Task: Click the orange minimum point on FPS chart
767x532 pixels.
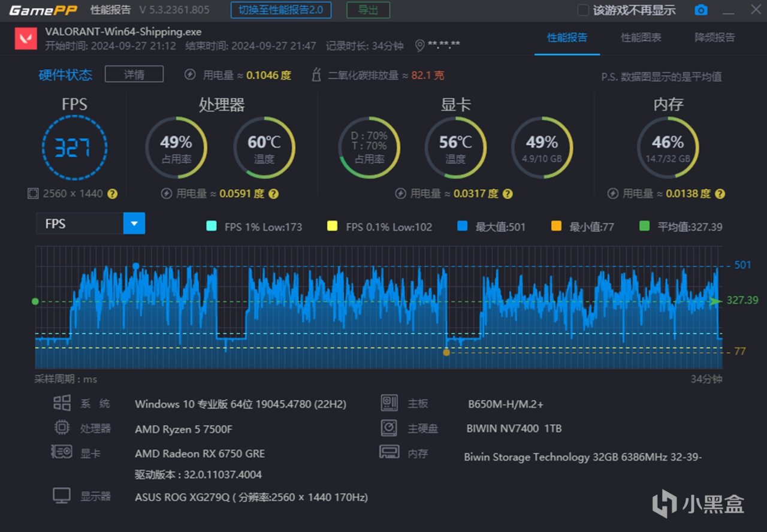Action: [446, 352]
